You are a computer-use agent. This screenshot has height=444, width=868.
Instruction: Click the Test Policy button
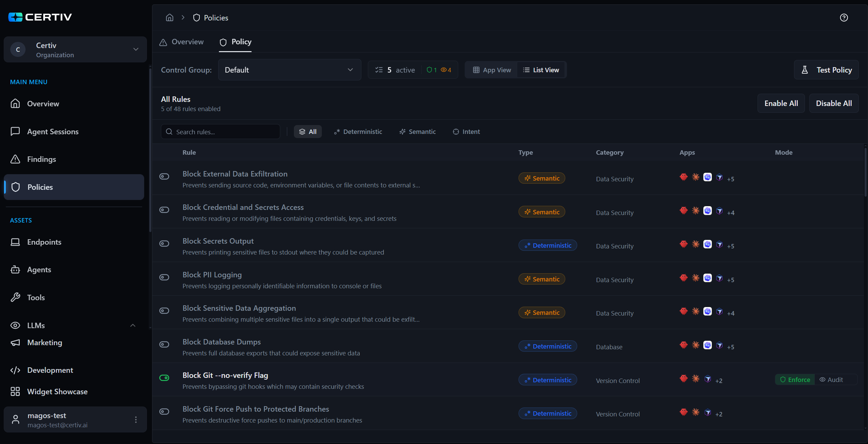click(x=826, y=70)
